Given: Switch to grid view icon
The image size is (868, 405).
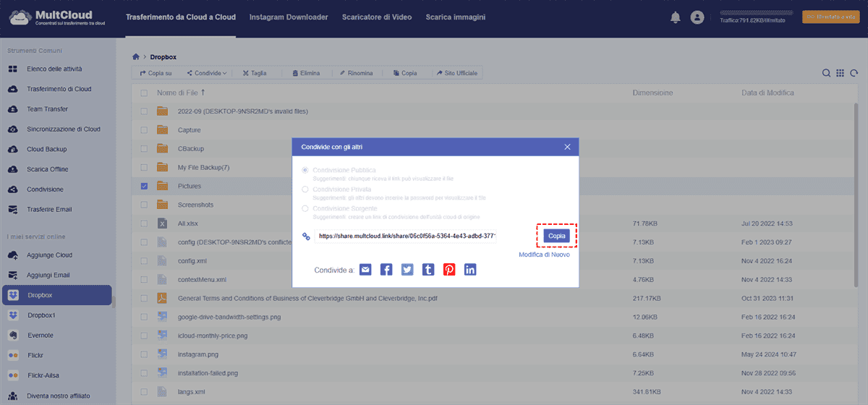Looking at the screenshot, I should pyautogui.click(x=840, y=73).
